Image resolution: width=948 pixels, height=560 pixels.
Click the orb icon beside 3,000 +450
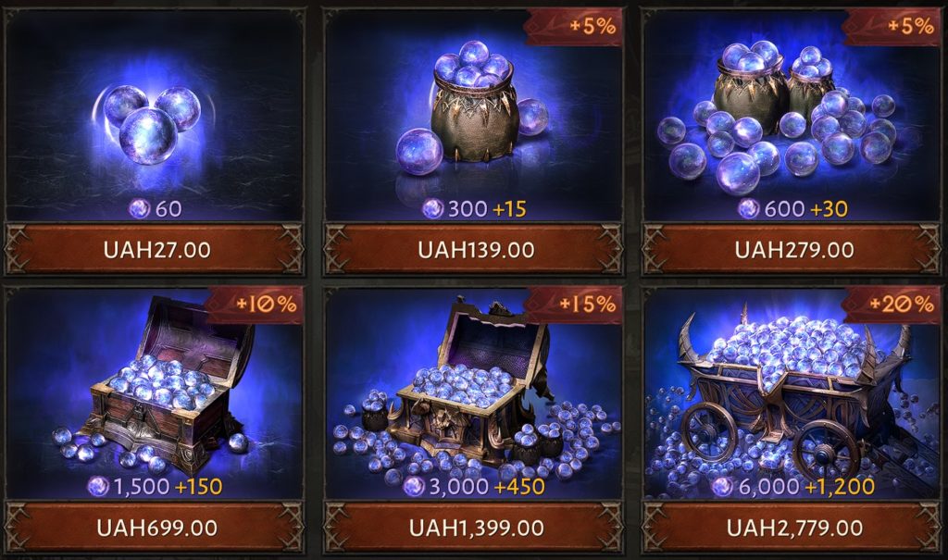pos(414,486)
